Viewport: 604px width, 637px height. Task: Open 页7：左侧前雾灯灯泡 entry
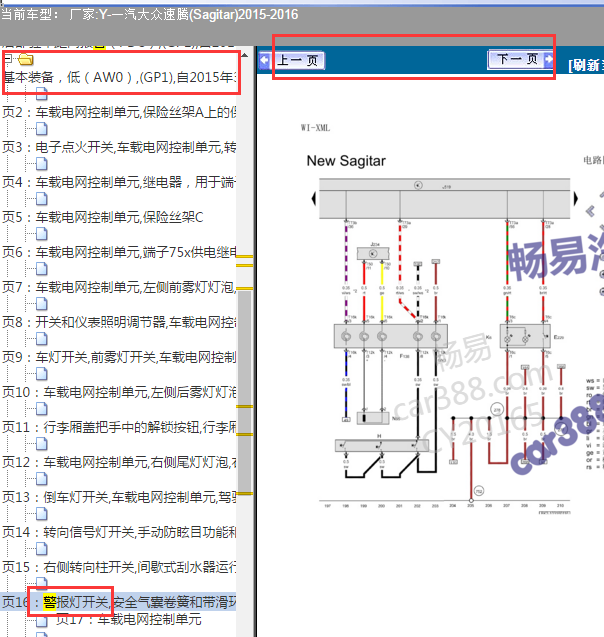click(119, 287)
